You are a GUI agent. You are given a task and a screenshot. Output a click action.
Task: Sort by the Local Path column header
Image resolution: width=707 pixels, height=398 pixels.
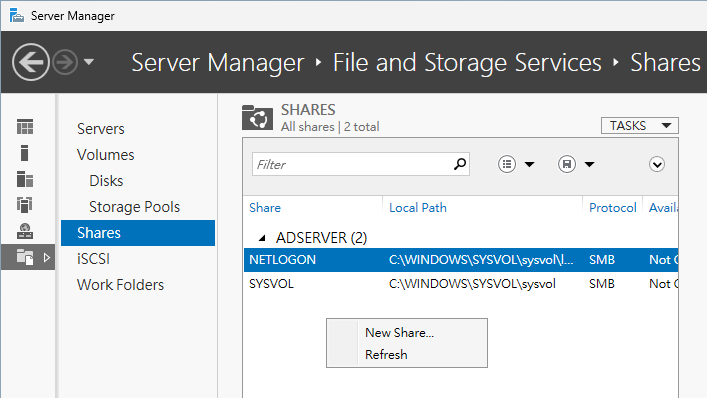pos(418,208)
